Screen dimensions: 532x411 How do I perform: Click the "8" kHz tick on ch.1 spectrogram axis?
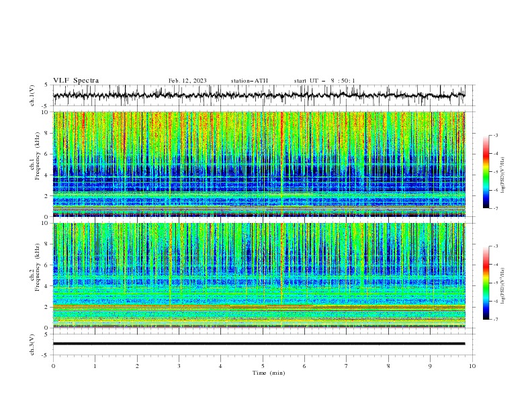(47, 133)
